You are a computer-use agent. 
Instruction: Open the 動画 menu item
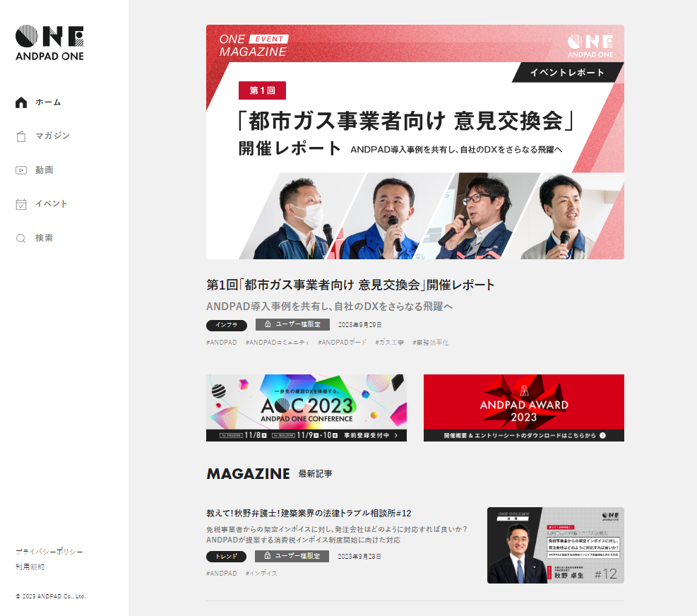(x=44, y=170)
